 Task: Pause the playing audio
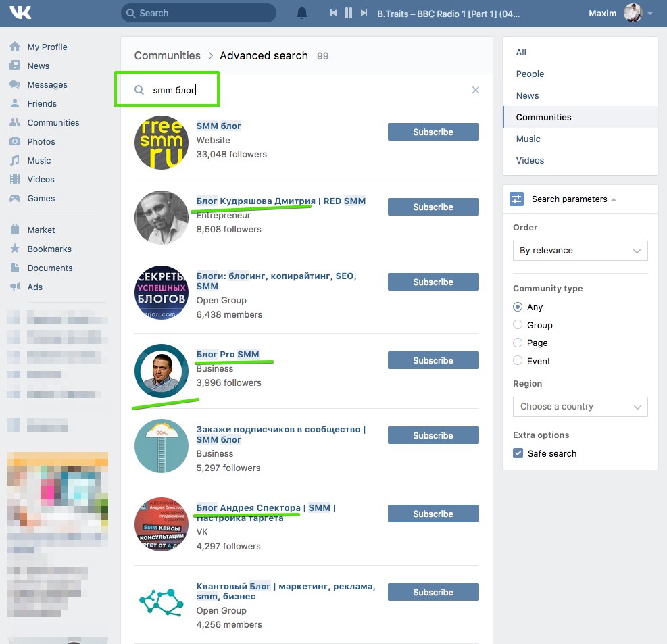click(349, 14)
